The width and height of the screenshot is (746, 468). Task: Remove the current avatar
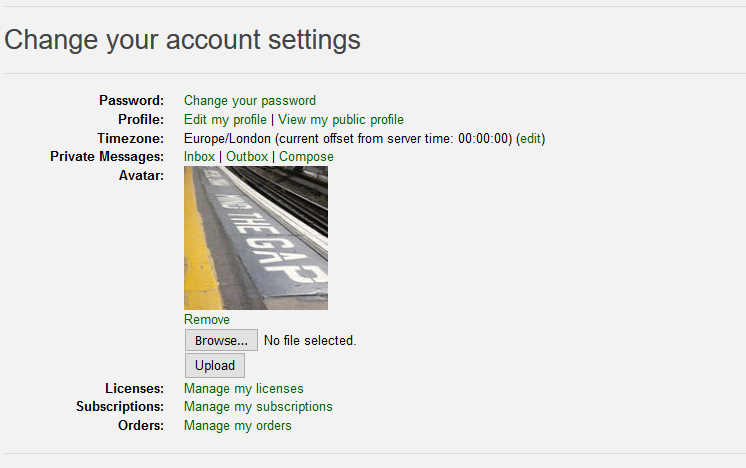pyautogui.click(x=206, y=319)
